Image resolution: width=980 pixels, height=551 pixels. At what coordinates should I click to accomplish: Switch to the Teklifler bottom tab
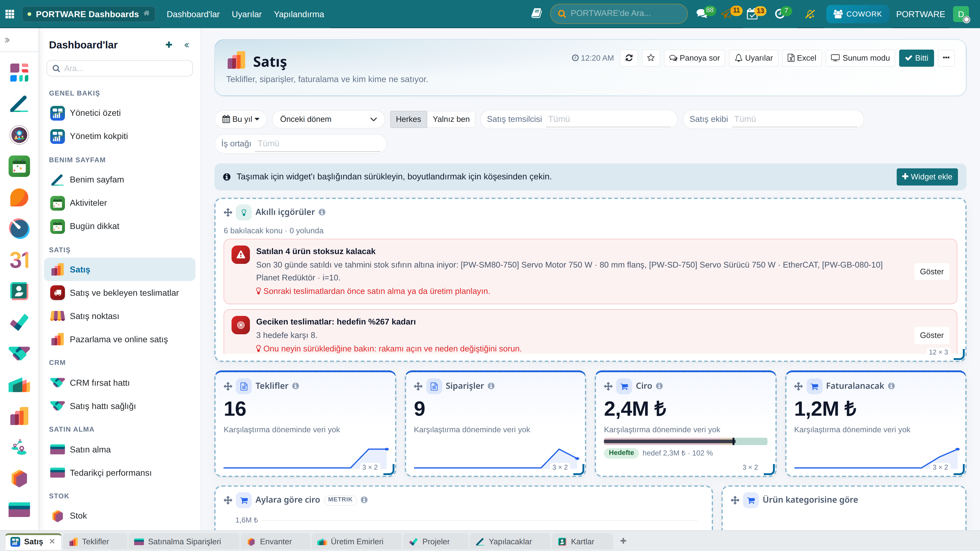point(95,541)
